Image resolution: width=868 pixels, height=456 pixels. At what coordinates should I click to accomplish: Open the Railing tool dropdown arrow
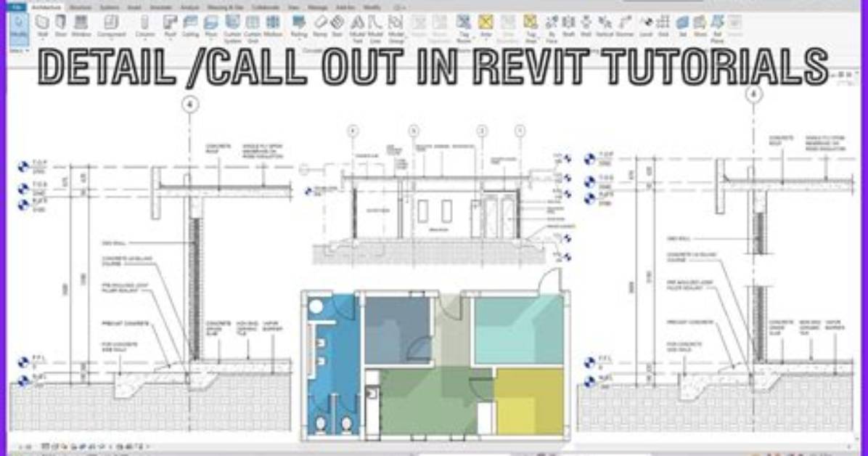tap(299, 40)
